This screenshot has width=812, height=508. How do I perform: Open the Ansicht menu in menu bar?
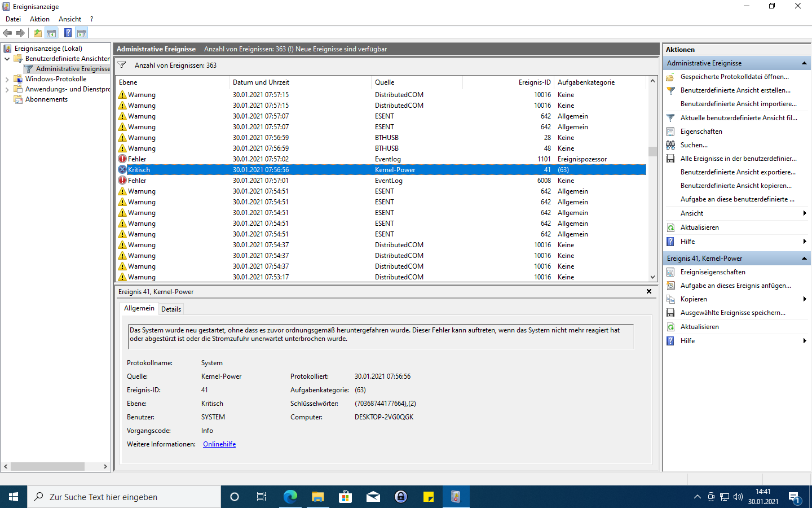tap(70, 19)
